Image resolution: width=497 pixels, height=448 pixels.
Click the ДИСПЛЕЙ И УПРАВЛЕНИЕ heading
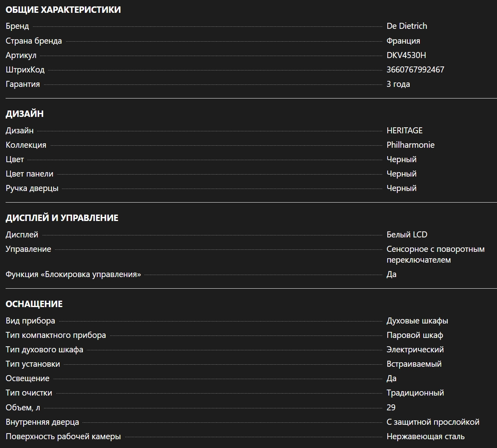click(x=62, y=218)
